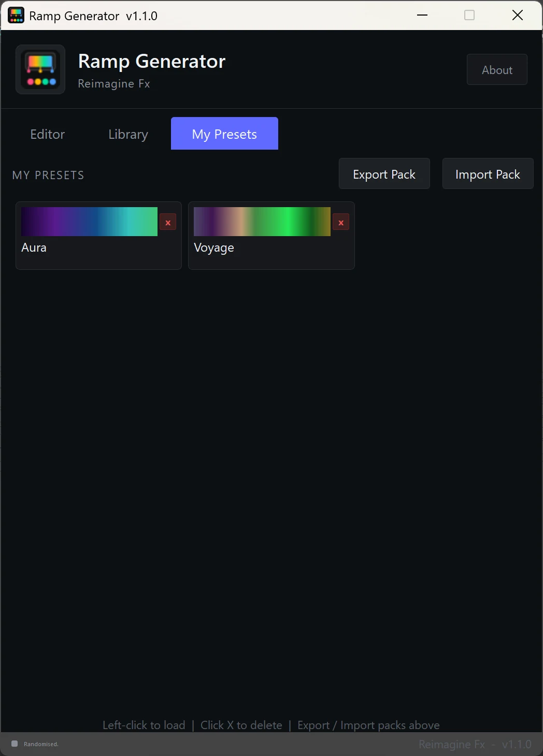The image size is (543, 756).
Task: Click the Voyage preset name
Action: [x=214, y=248]
